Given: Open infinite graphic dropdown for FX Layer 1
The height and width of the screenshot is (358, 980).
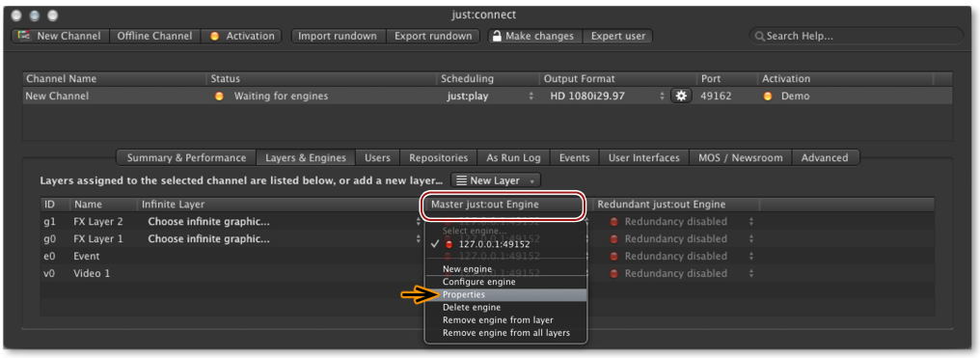Looking at the screenshot, I should point(284,238).
